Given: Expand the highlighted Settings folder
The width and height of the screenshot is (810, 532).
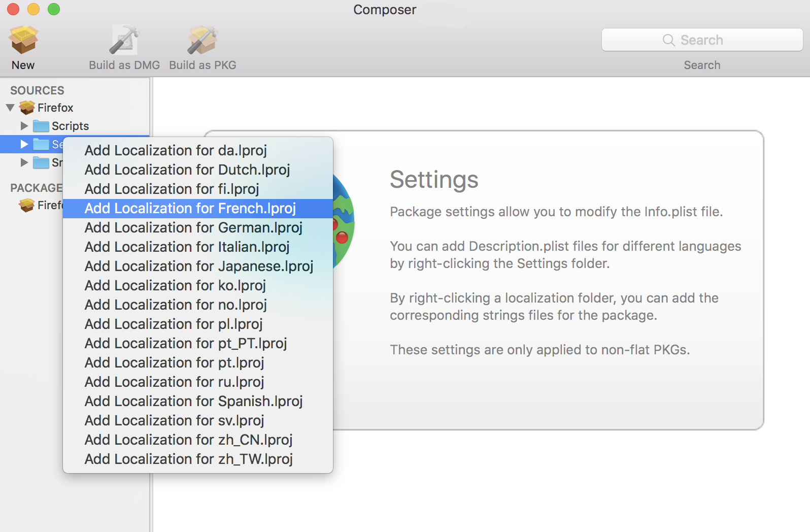Looking at the screenshot, I should pos(24,144).
